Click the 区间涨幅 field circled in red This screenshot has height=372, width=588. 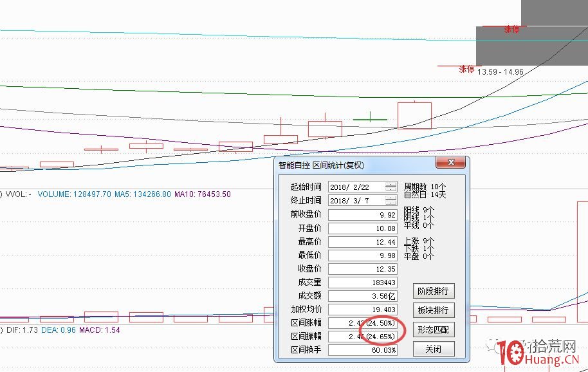tap(362, 323)
